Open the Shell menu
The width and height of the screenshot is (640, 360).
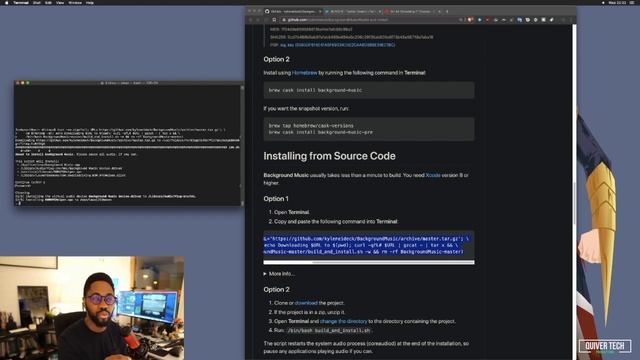click(37, 2)
